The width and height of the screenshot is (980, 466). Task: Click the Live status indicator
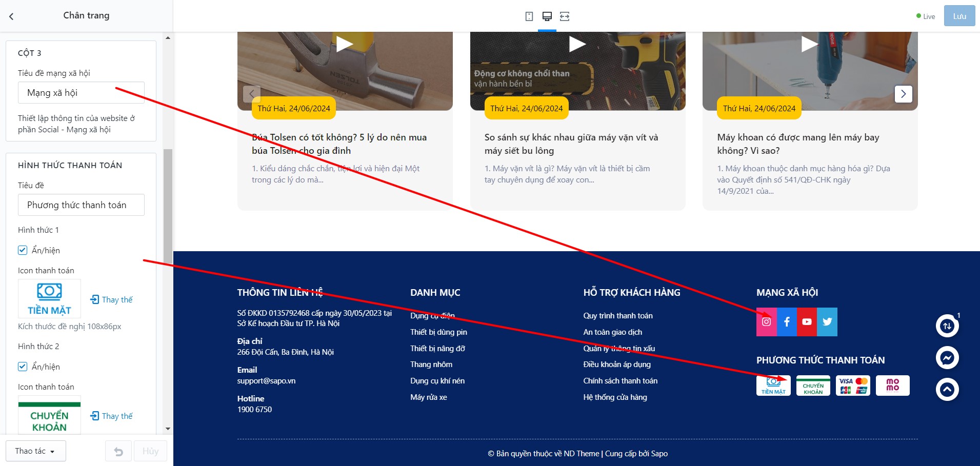pyautogui.click(x=926, y=16)
